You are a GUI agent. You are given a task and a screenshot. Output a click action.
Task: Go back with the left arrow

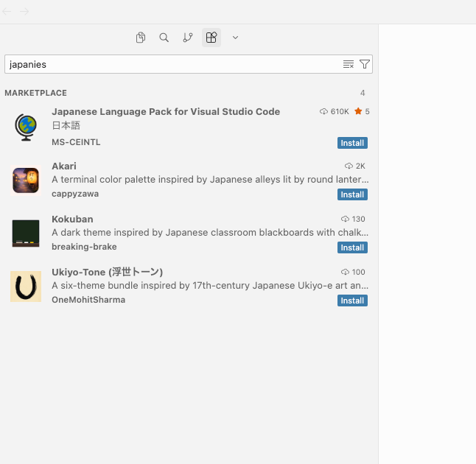7,12
